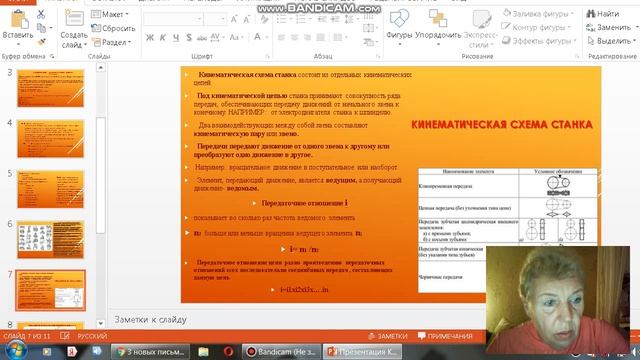The height and width of the screenshot is (360, 640).
Task: Open the Упорядочить arrange menu
Action: (x=438, y=27)
